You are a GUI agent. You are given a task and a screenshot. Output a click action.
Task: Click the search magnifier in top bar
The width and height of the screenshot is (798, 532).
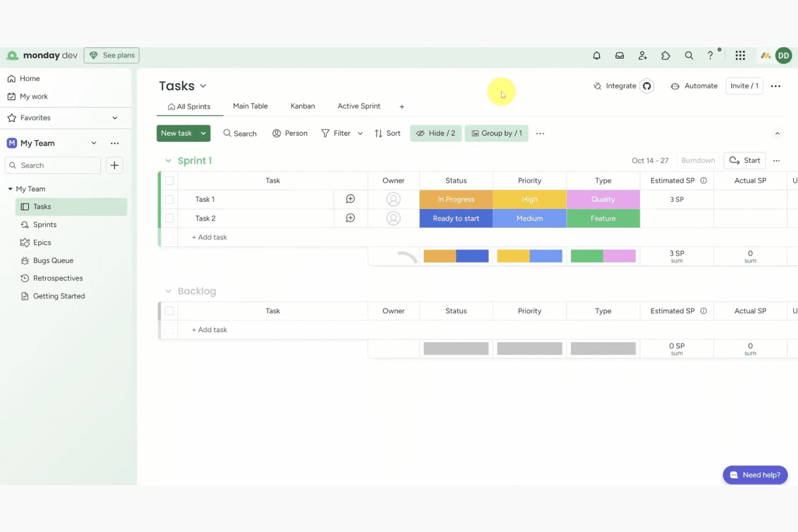(689, 56)
